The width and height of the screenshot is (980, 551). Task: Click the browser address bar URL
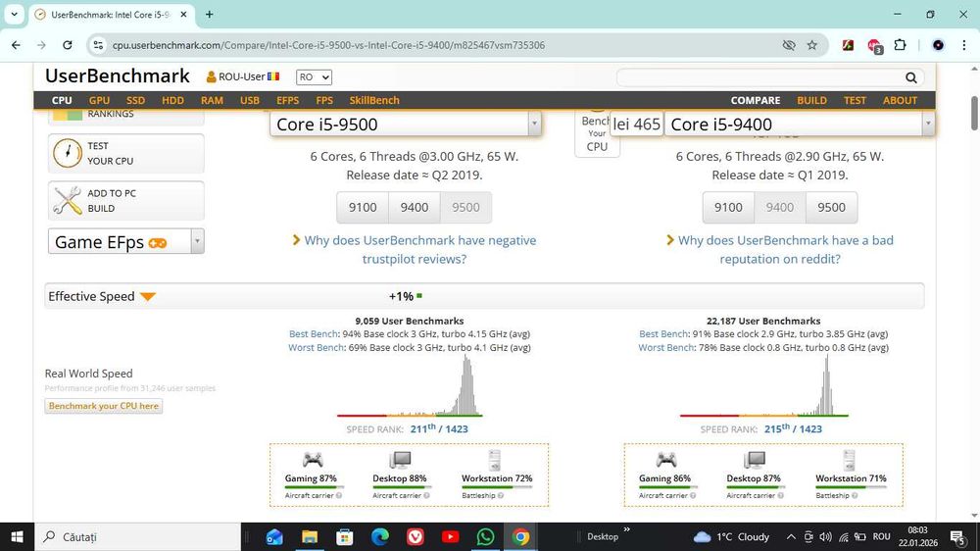pos(328,45)
